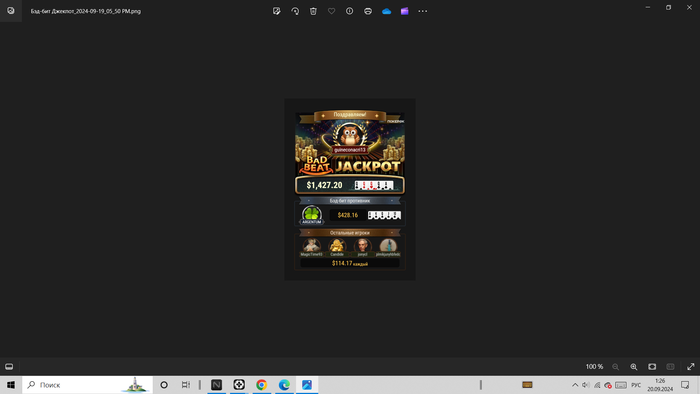Mark photo as favorite with heart icon
This screenshot has width=700, height=394.
331,11
